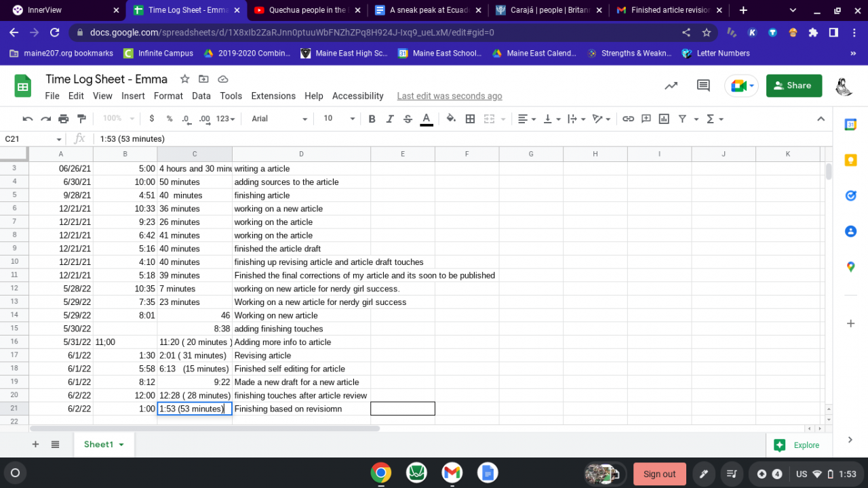
Task: Open Google Calendar in the side panel
Action: tap(850, 125)
